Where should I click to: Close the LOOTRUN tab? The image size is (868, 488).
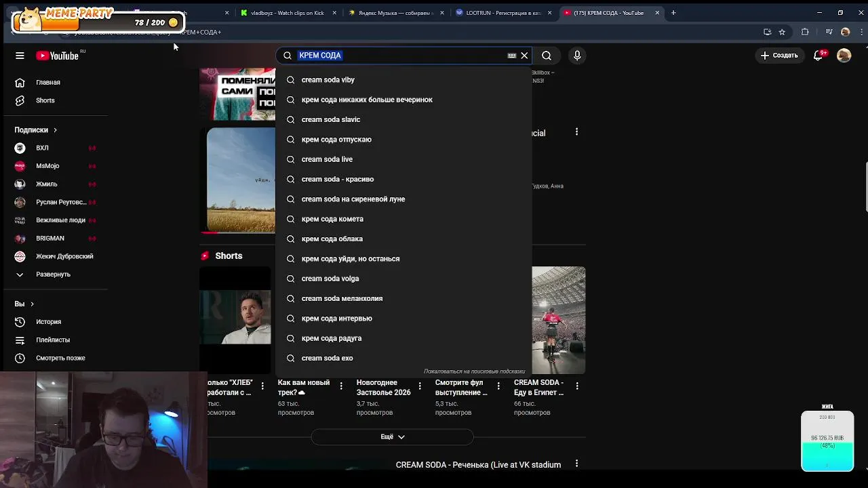(549, 13)
